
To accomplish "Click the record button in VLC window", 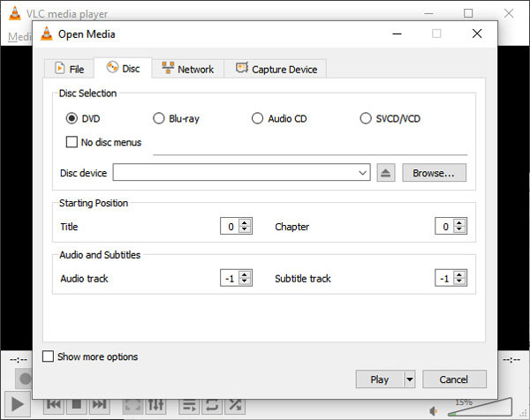I will [25, 379].
